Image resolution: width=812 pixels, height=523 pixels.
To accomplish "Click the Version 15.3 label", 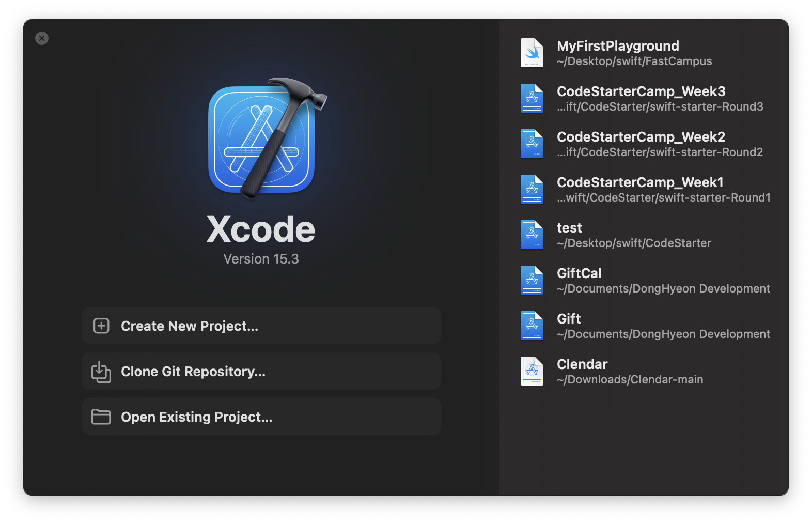I will click(x=261, y=259).
